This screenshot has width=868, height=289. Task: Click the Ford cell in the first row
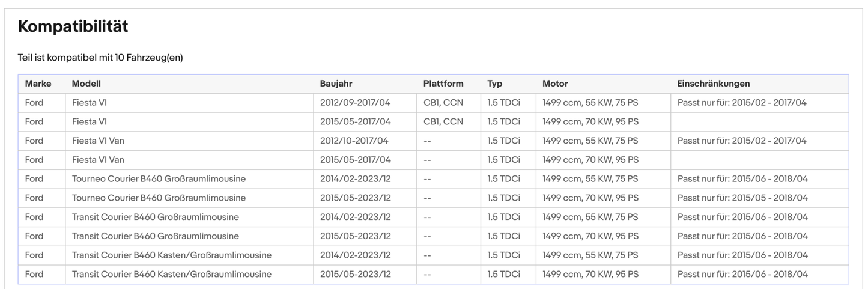click(x=34, y=103)
